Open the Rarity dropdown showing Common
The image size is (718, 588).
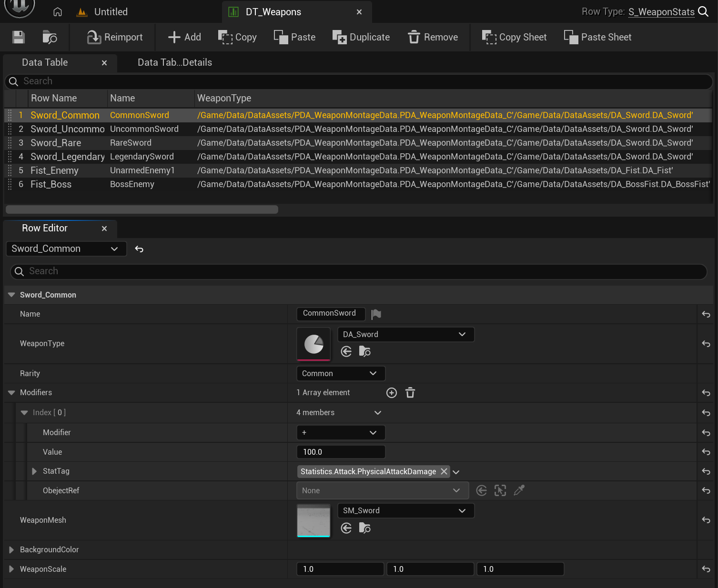(x=341, y=373)
